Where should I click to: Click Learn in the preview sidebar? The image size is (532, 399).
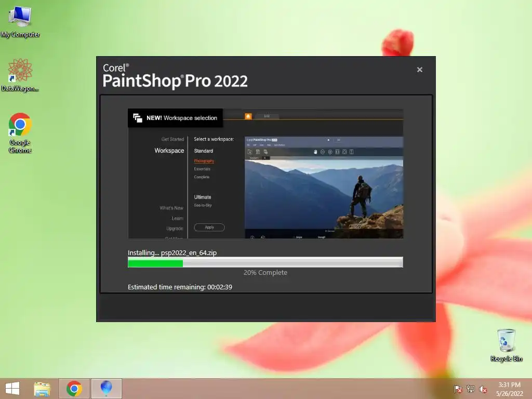(178, 218)
